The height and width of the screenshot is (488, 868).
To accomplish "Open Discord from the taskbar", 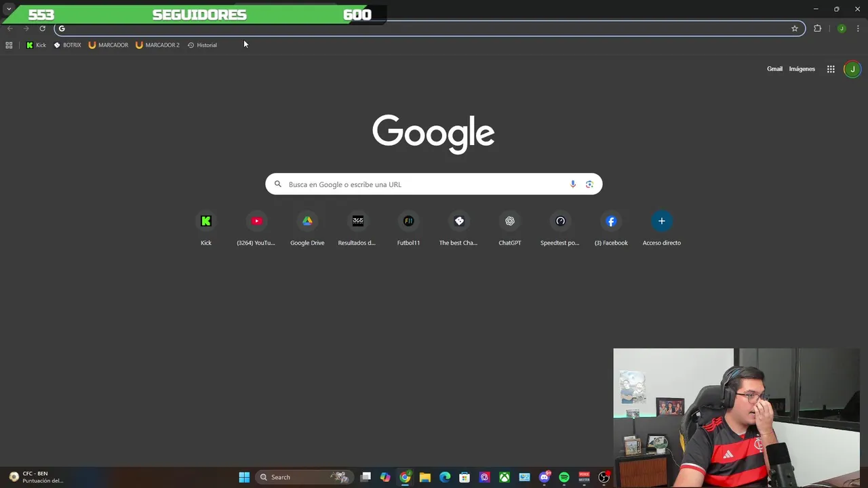I will pos(545,477).
